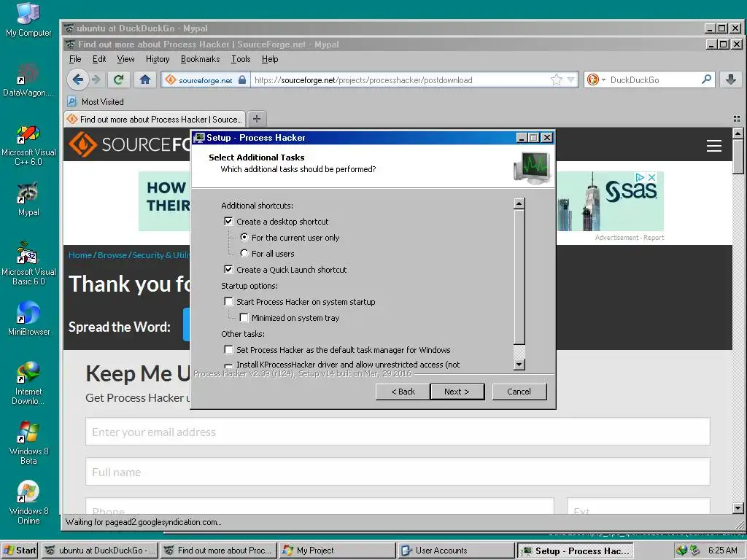Click the padlock site security icon
Image resolution: width=747 pixels, height=560 pixels.
[242, 79]
